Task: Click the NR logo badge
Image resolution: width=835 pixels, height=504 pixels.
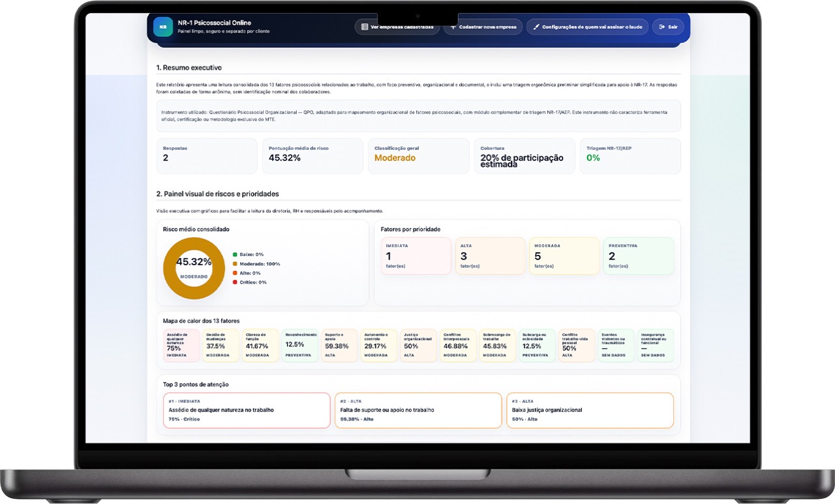Action: pos(163,27)
